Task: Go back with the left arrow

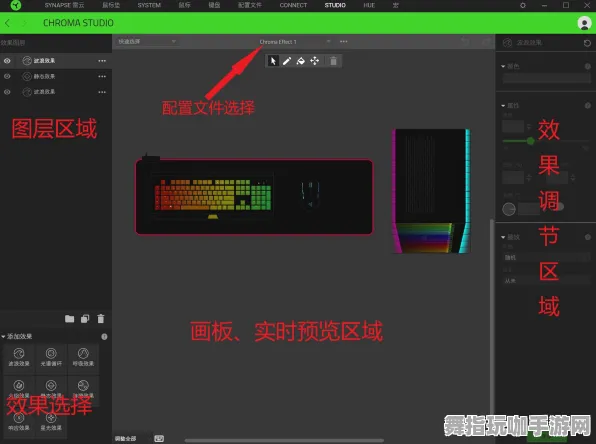Action: click(7, 23)
